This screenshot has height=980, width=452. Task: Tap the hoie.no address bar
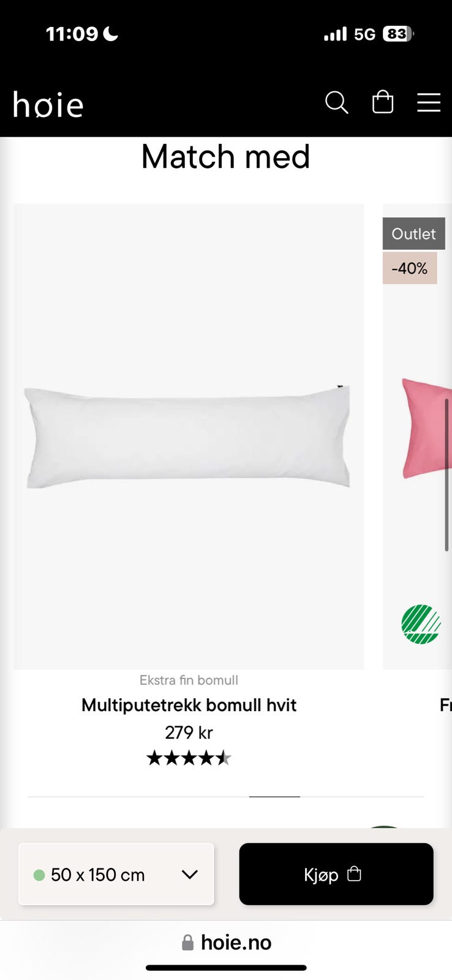(226, 943)
